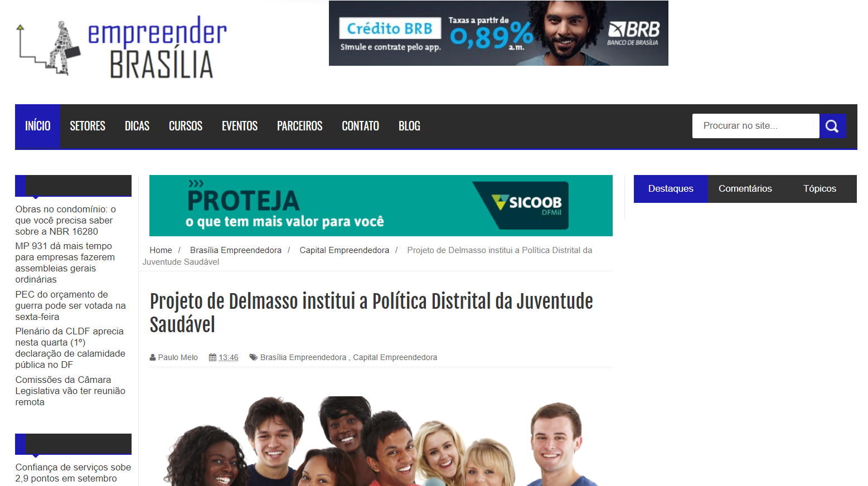Click the author icon beside Paulo Melo

click(x=153, y=358)
